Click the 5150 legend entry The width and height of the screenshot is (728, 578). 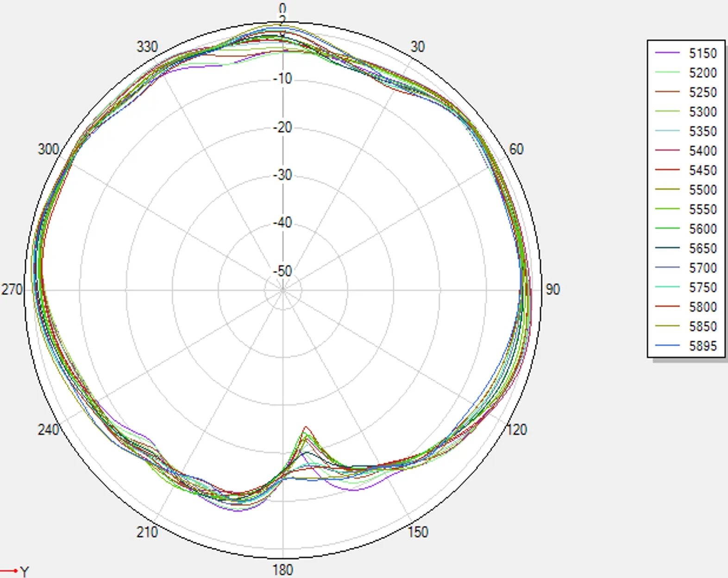point(686,53)
